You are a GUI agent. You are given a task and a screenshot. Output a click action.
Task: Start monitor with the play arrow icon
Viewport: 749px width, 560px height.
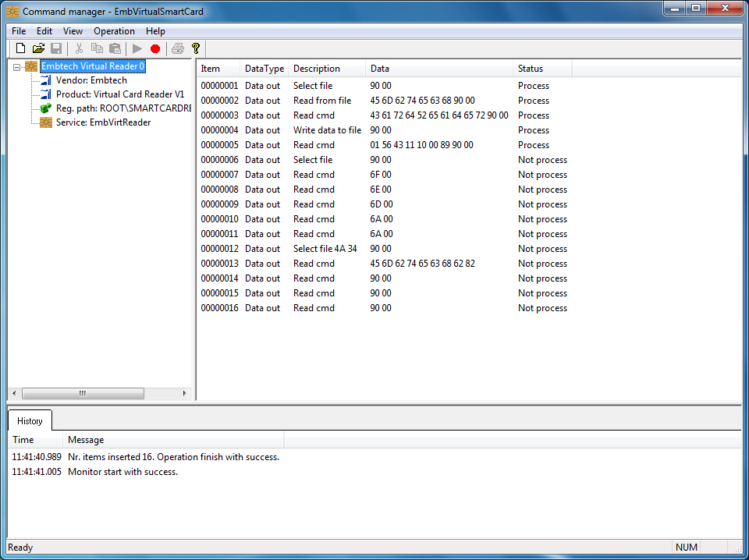pyautogui.click(x=137, y=48)
